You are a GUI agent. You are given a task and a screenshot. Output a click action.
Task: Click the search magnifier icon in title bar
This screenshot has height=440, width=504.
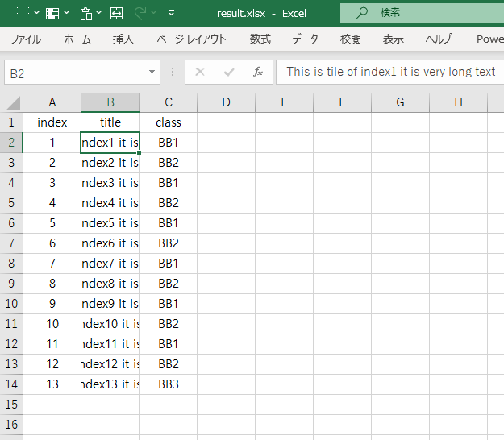(362, 13)
